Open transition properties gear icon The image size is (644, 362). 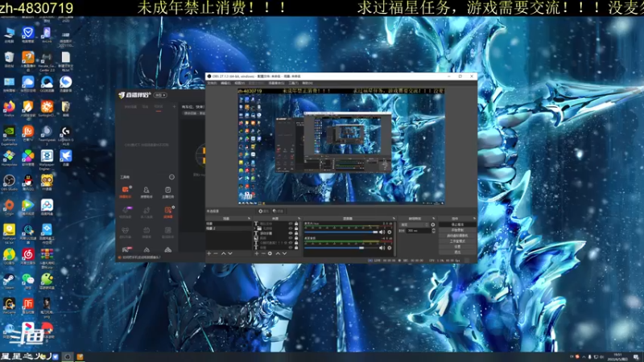[x=433, y=224]
